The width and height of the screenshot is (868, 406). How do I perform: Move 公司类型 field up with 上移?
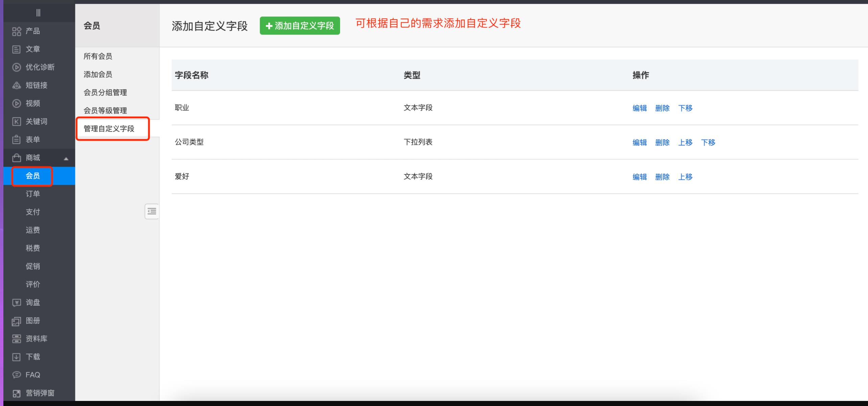point(685,143)
